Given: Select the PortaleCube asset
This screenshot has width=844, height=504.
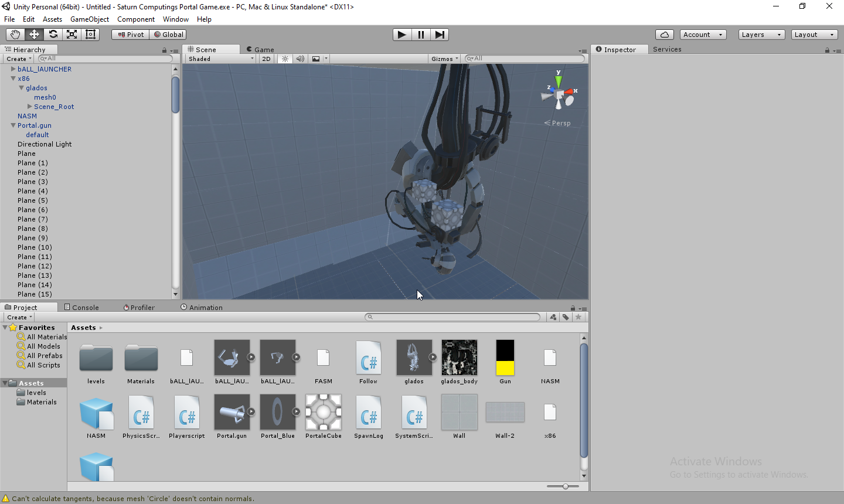Looking at the screenshot, I should tap(324, 417).
